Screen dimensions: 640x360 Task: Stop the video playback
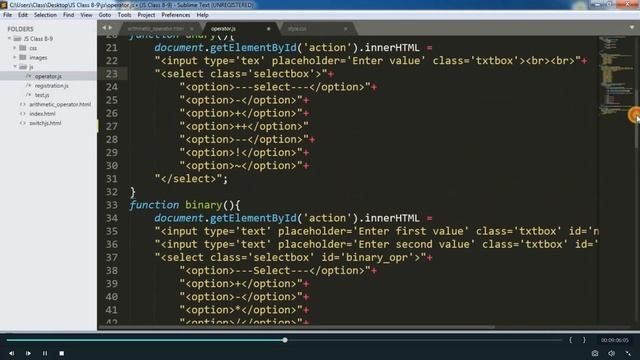[62, 353]
